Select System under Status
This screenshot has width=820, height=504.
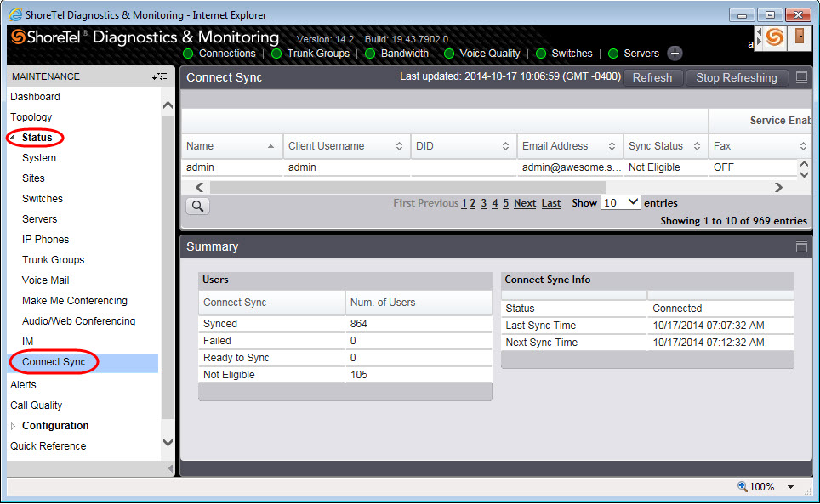point(38,158)
